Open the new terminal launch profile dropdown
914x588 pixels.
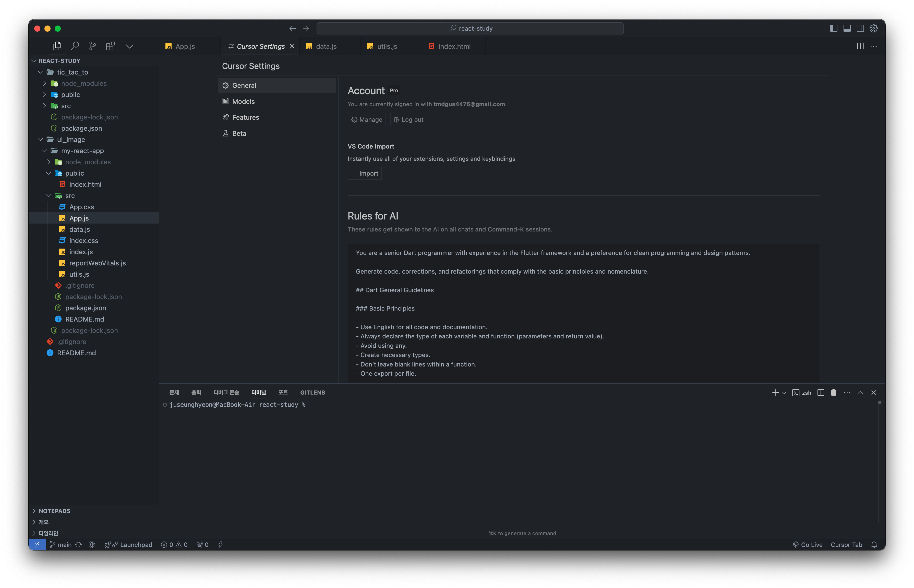click(x=784, y=393)
